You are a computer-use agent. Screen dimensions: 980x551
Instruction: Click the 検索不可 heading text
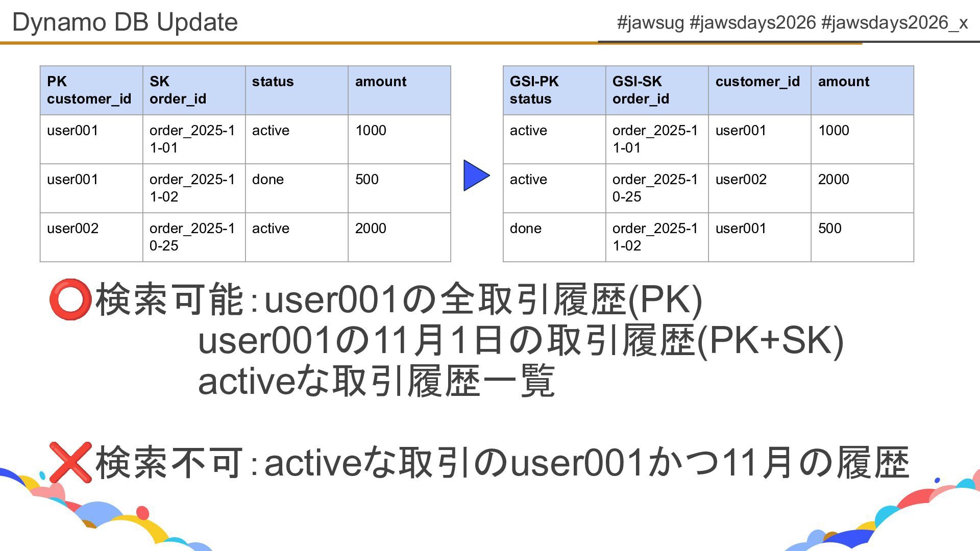coord(169,463)
